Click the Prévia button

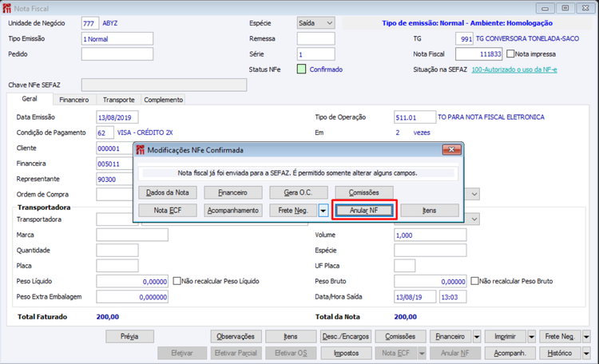pyautogui.click(x=130, y=337)
